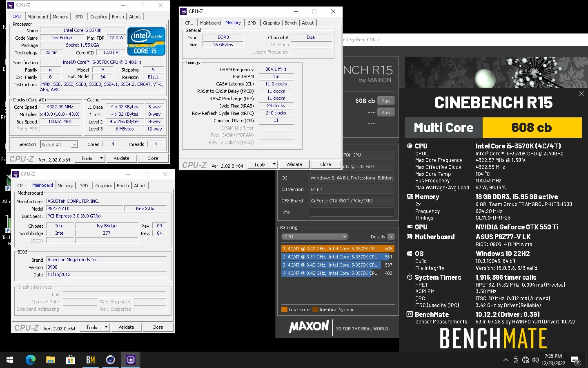Screen dimensions: 588x368
Task: Click the BenchMate BM taskbar icon
Action: pos(90,360)
